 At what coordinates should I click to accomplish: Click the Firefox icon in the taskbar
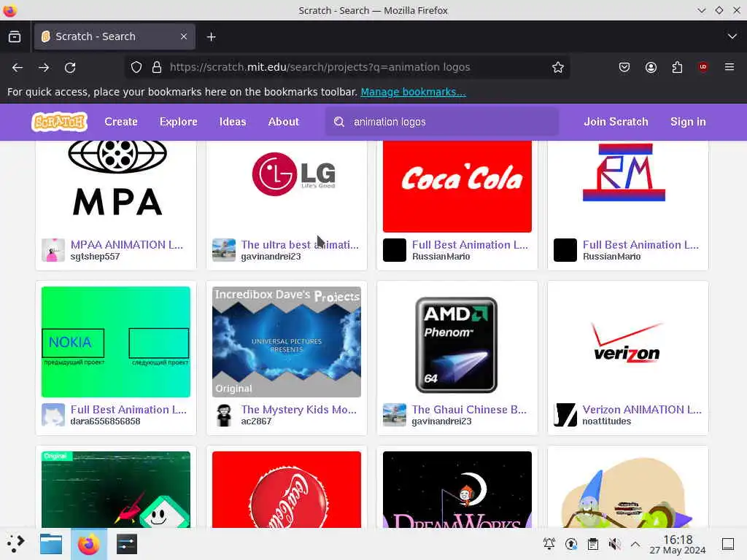[x=88, y=544]
